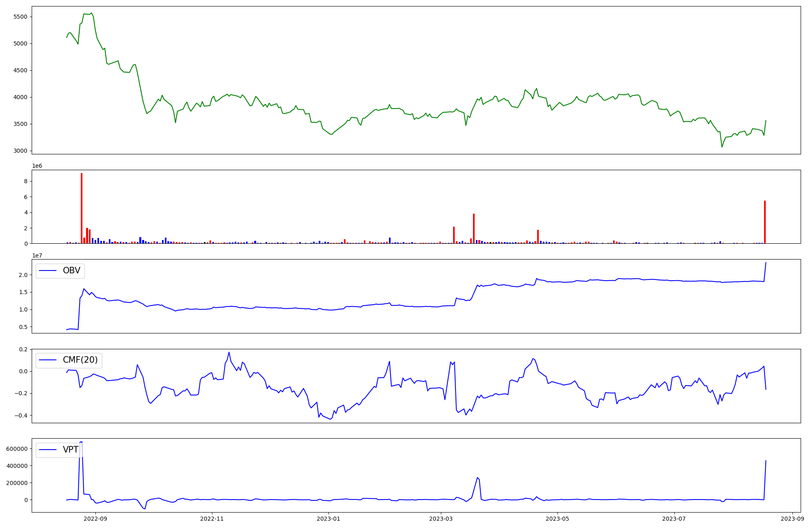This screenshot has width=812, height=528.
Task: Click the 600000 tick on VPT axis
Action: click(x=17, y=449)
